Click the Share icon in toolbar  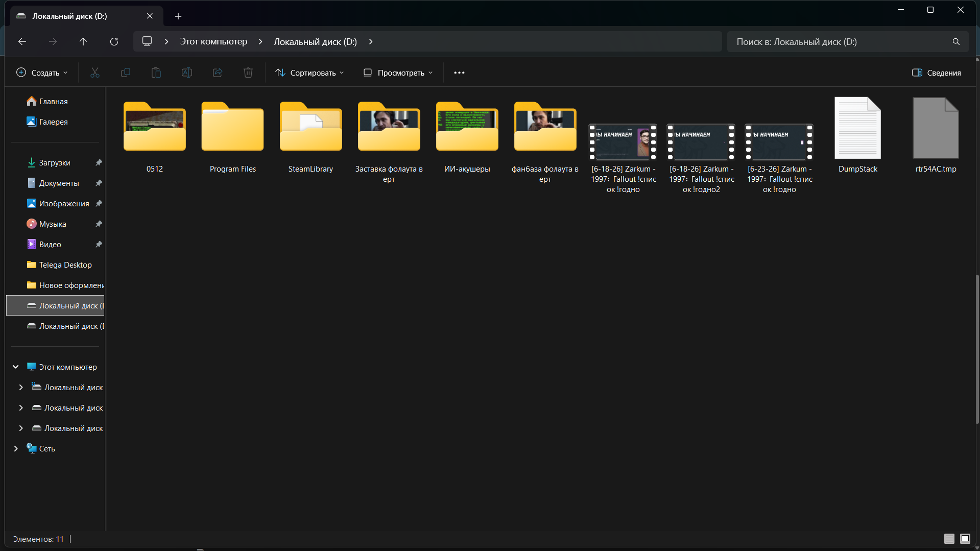click(x=217, y=73)
